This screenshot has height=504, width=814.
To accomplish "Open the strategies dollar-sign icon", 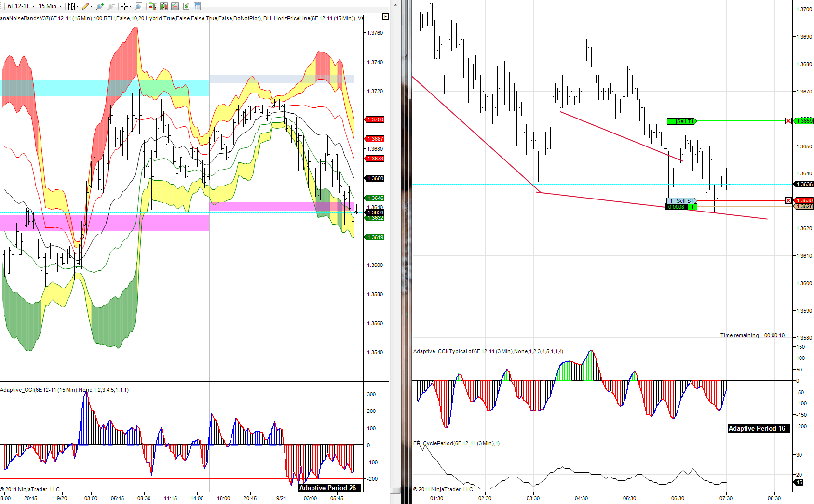I will 186,6.
